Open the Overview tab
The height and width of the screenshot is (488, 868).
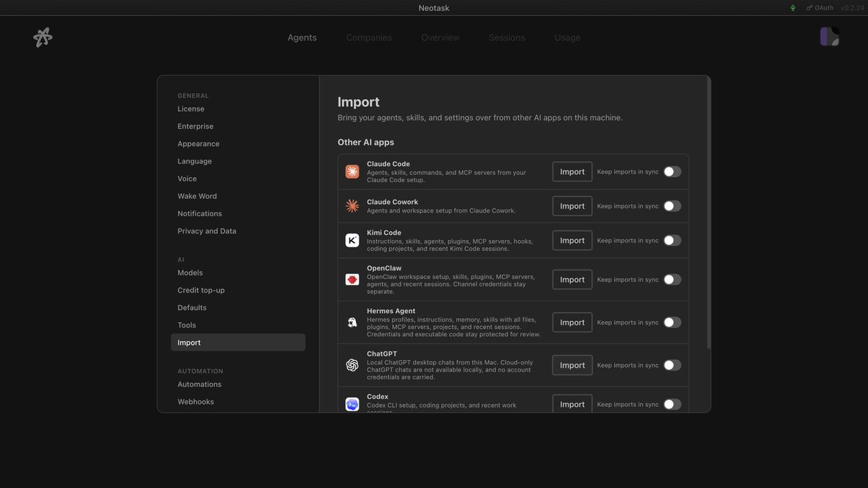pyautogui.click(x=440, y=38)
